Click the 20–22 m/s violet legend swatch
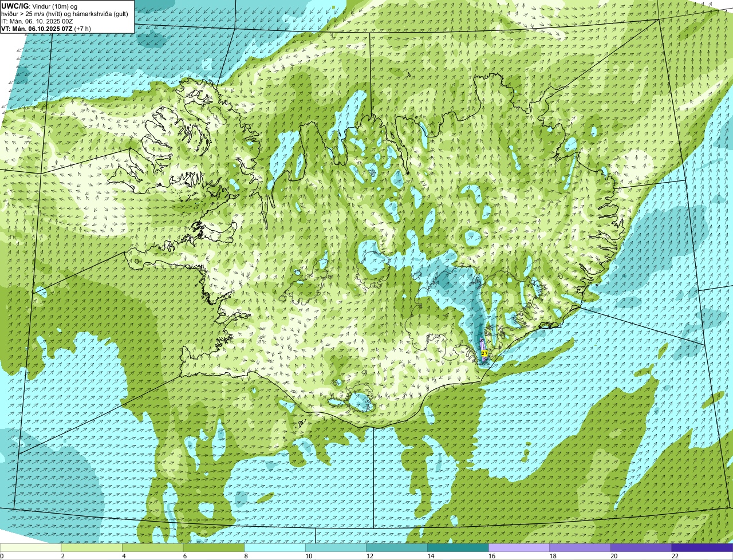Screen dimensions: 733x560 coord(641,548)
